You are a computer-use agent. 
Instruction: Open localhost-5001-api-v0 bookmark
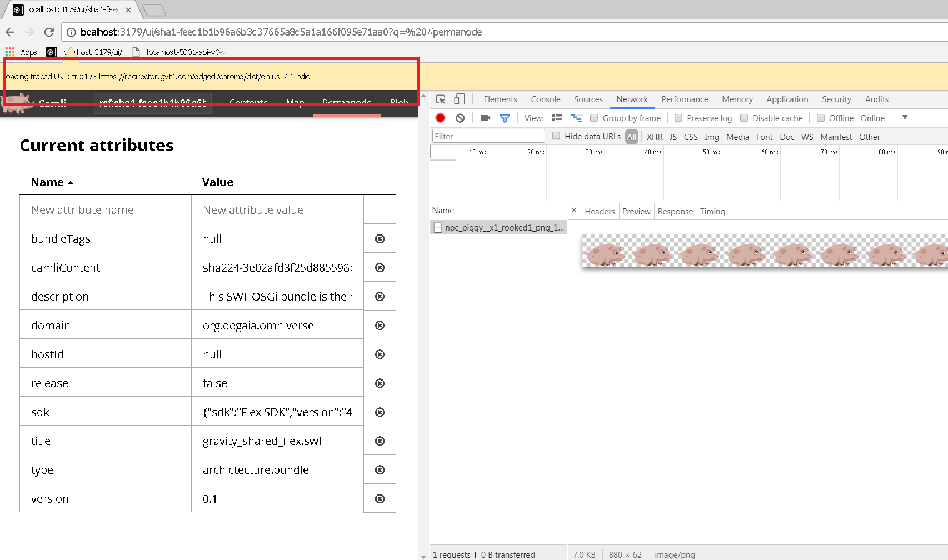tap(179, 52)
